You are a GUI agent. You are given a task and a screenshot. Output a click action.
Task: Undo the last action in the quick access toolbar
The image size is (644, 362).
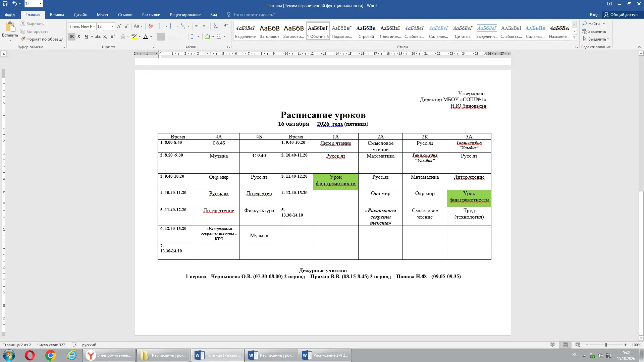tap(14, 4)
